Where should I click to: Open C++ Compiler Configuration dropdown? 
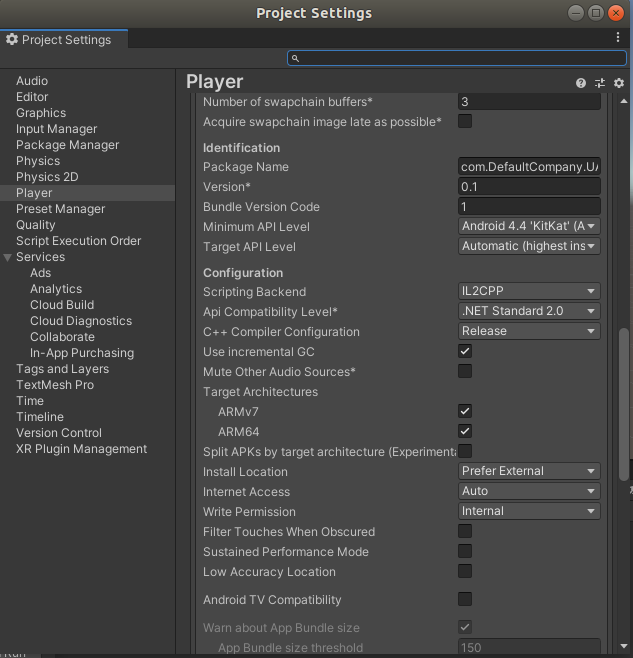[x=529, y=332]
